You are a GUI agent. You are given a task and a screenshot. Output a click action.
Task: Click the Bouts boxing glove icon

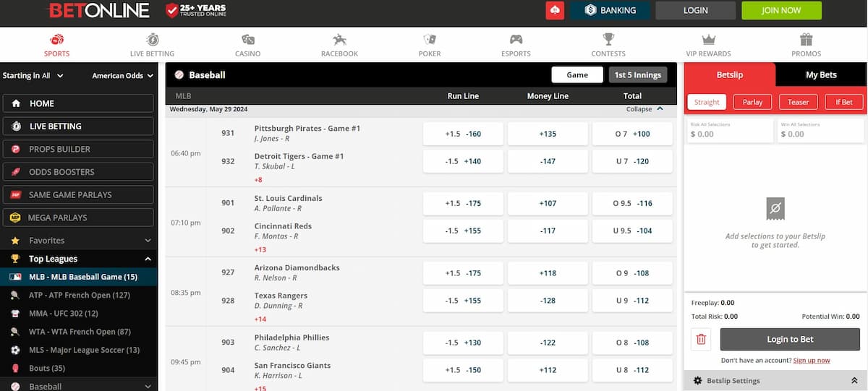coord(15,369)
